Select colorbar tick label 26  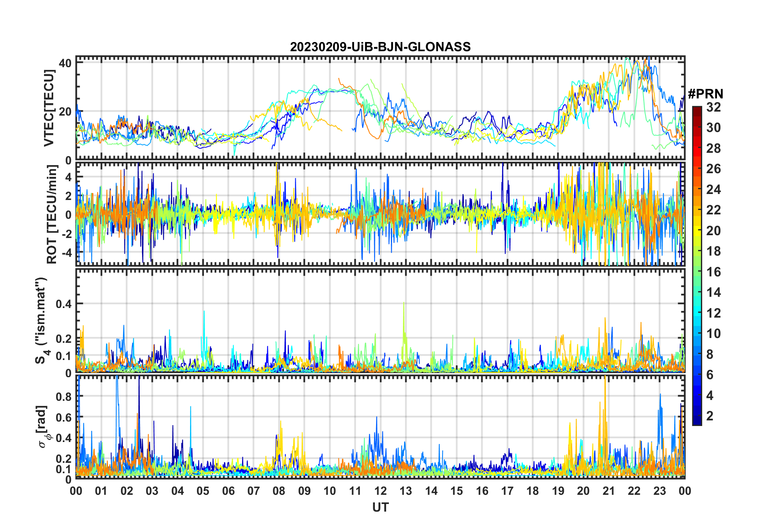click(x=713, y=169)
